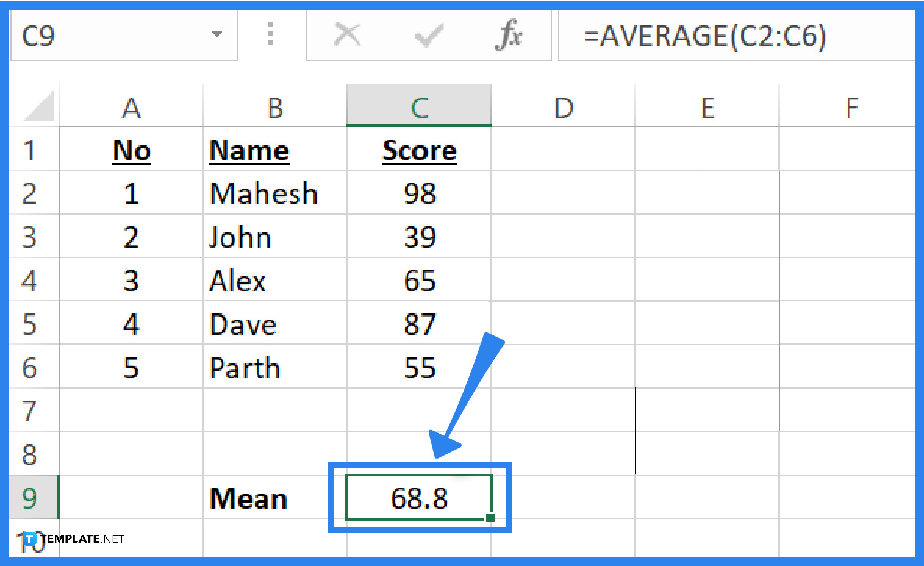Click the Name Box dropdown to list named ranges
The height and width of the screenshot is (566, 924).
tap(217, 35)
